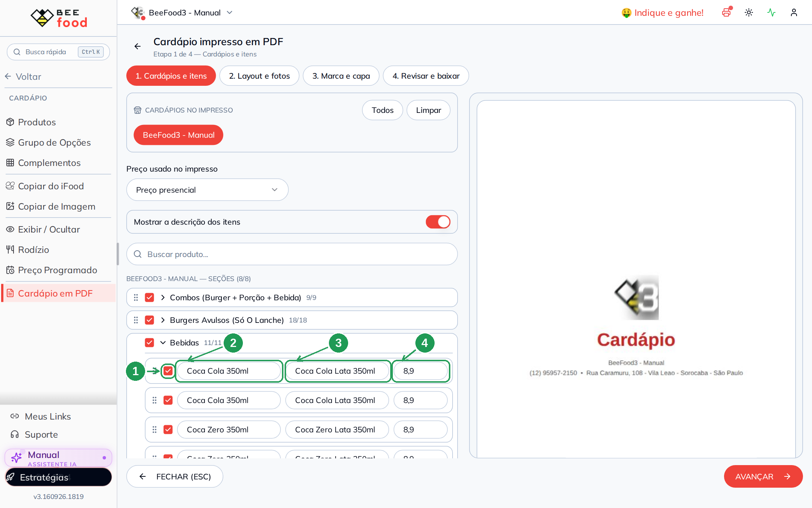Image resolution: width=812 pixels, height=508 pixels.
Task: Click the Buscar produto search field
Action: pyautogui.click(x=292, y=254)
